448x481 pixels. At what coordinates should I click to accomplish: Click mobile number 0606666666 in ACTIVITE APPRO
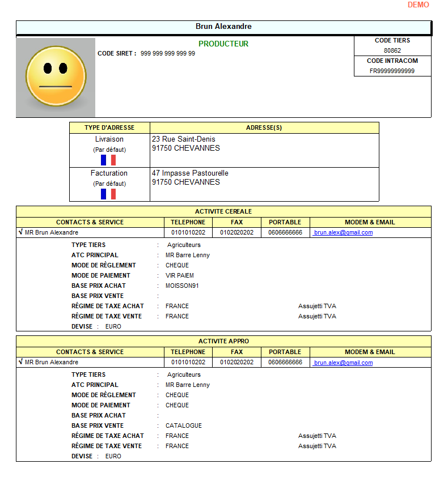click(x=285, y=363)
